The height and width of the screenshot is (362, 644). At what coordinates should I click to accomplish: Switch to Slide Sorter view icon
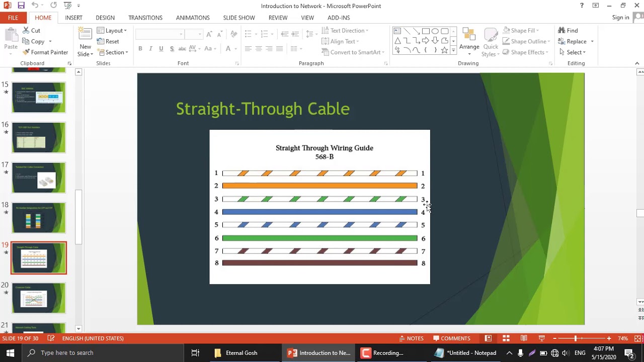coord(506,338)
